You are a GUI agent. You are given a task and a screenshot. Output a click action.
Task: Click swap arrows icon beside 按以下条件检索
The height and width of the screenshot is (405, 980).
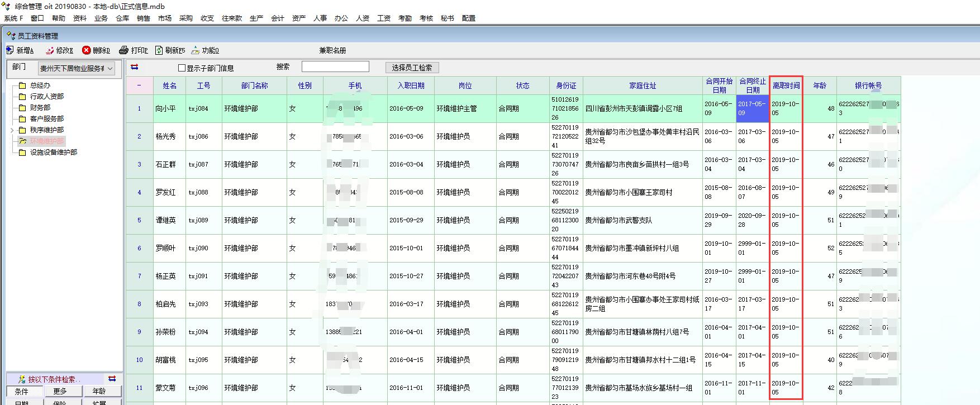112,379
